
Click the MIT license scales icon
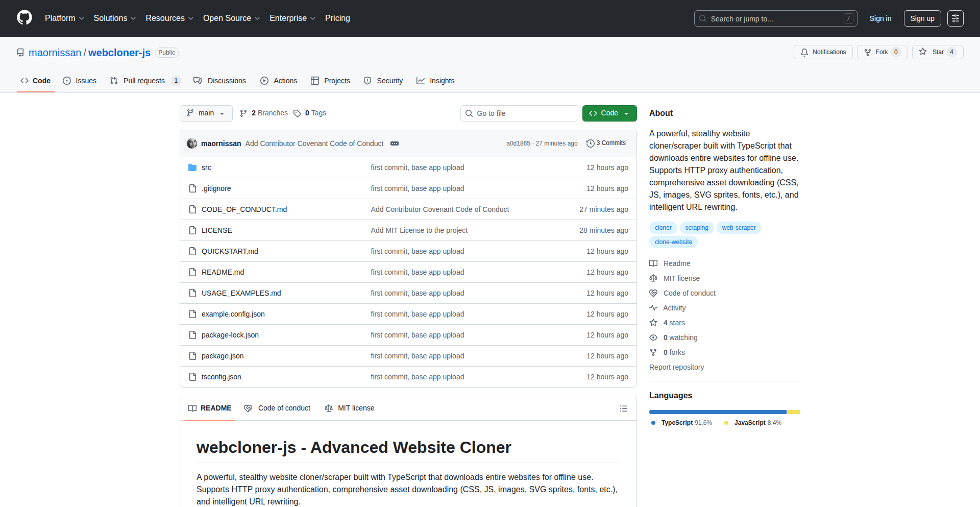pyautogui.click(x=653, y=278)
